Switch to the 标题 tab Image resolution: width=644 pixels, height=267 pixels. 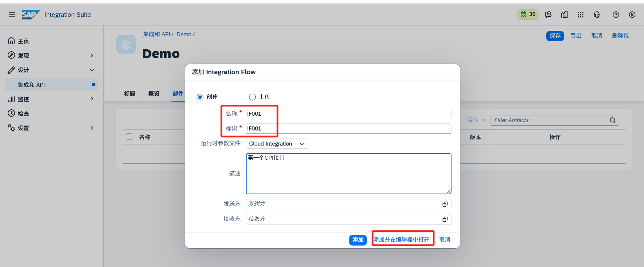click(x=130, y=94)
